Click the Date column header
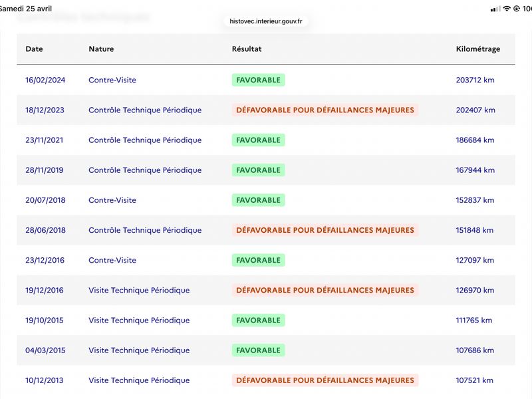532x399 pixels. (x=34, y=49)
